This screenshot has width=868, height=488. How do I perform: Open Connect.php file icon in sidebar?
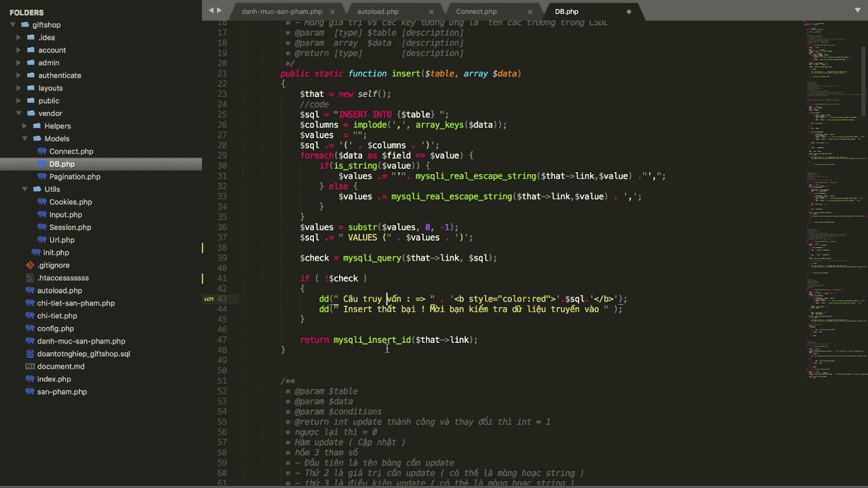tap(42, 151)
